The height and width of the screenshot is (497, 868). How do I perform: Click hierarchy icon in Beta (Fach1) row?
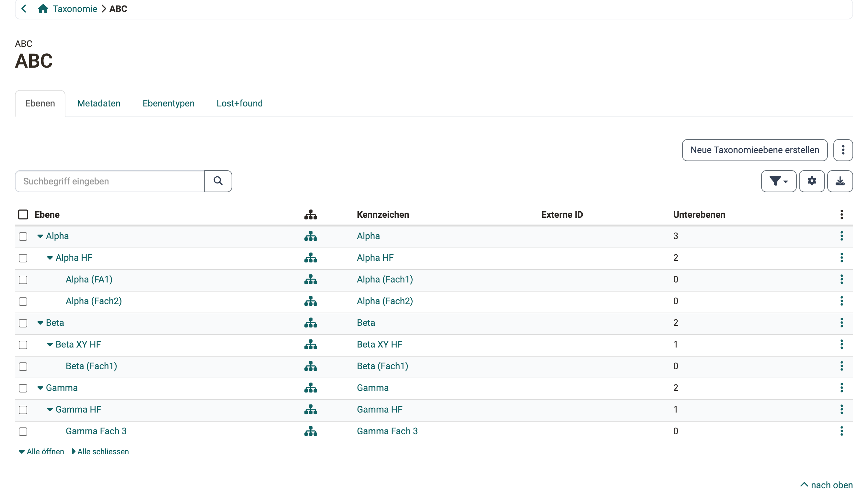[x=311, y=366]
